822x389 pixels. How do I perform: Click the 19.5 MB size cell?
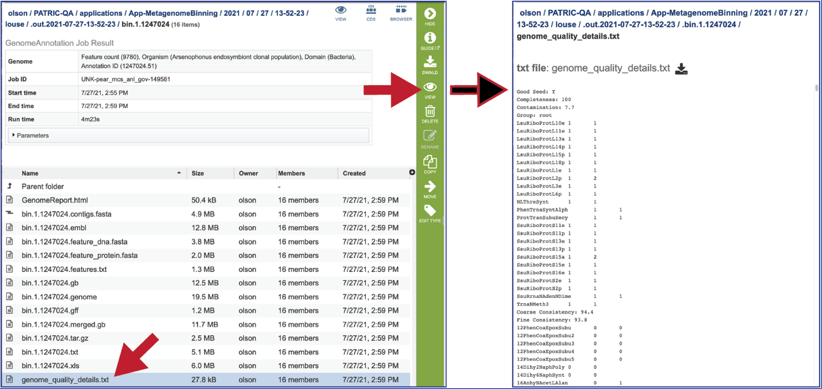(203, 297)
